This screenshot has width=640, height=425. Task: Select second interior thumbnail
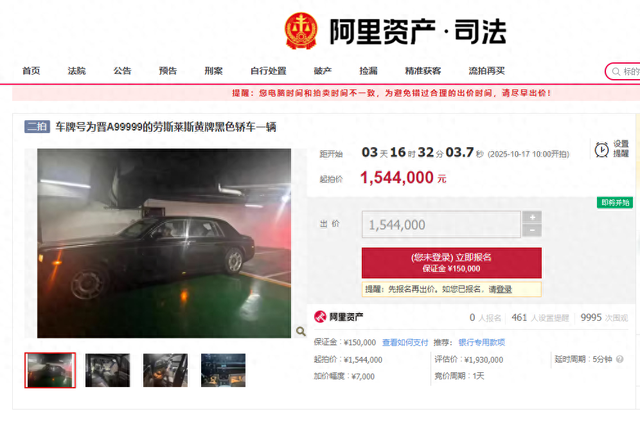[x=108, y=370]
